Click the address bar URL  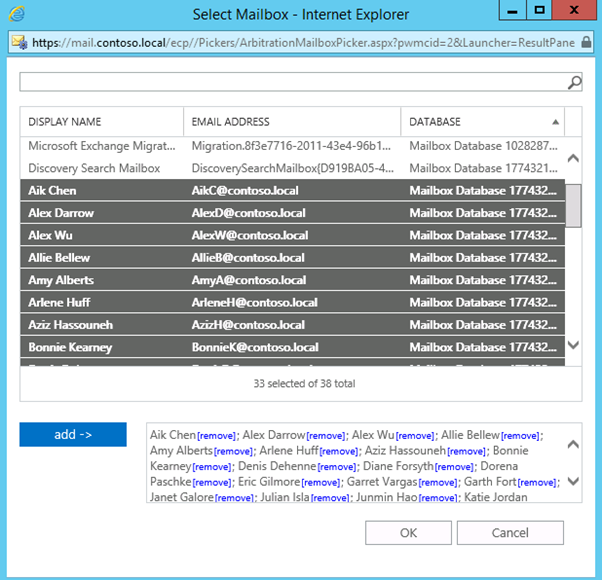point(303,42)
